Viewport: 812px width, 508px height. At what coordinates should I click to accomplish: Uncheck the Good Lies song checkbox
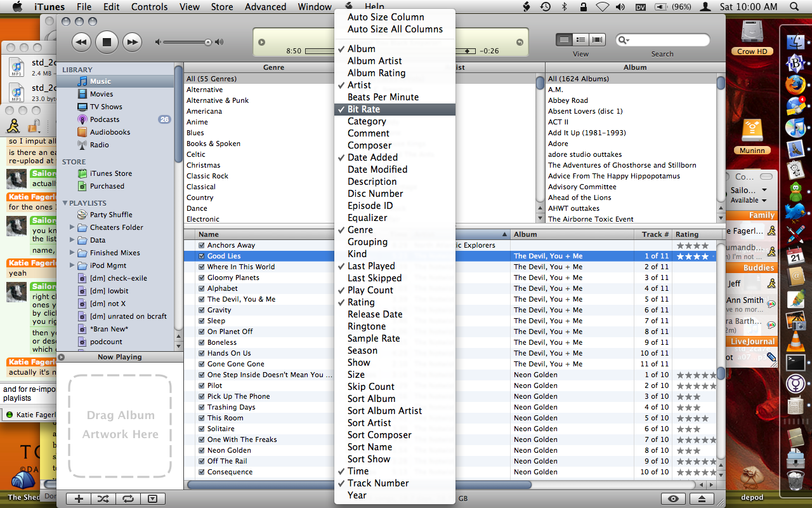point(202,256)
